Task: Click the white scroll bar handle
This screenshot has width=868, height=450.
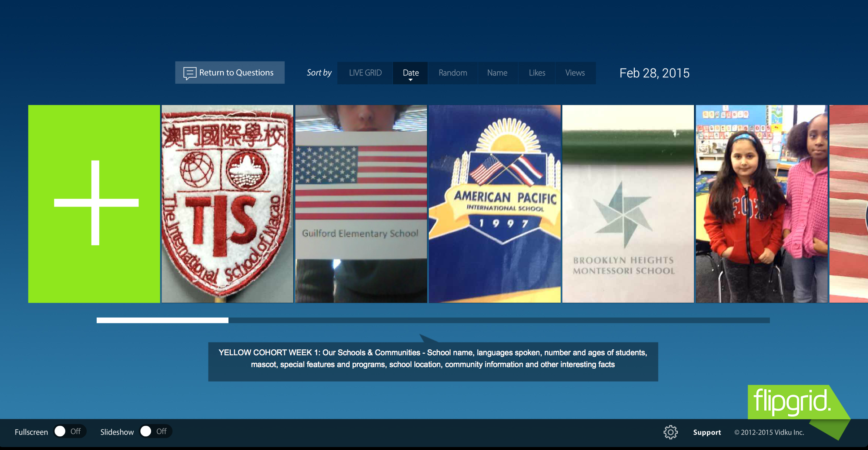Action: click(163, 320)
